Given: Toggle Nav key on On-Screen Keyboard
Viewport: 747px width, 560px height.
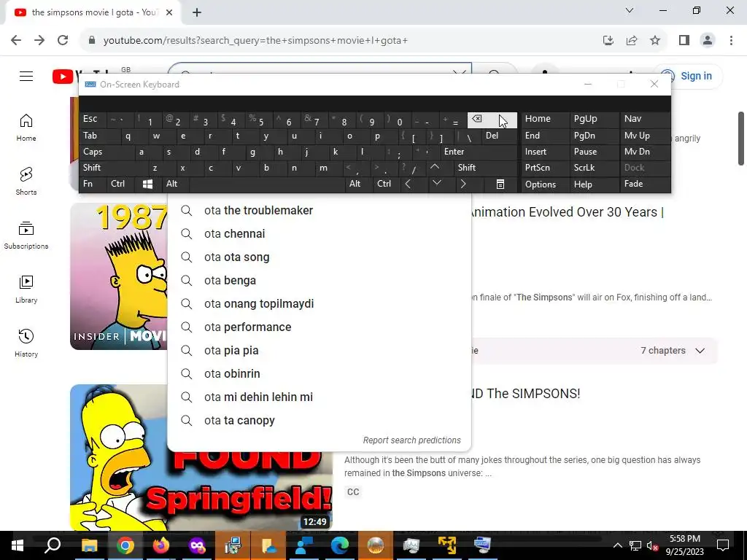Looking at the screenshot, I should click(x=645, y=119).
